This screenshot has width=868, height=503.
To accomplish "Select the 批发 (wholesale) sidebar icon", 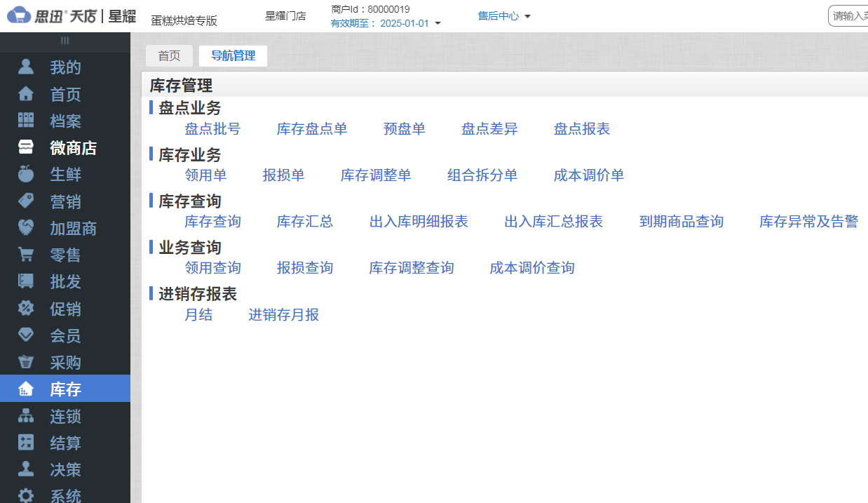I will point(26,281).
